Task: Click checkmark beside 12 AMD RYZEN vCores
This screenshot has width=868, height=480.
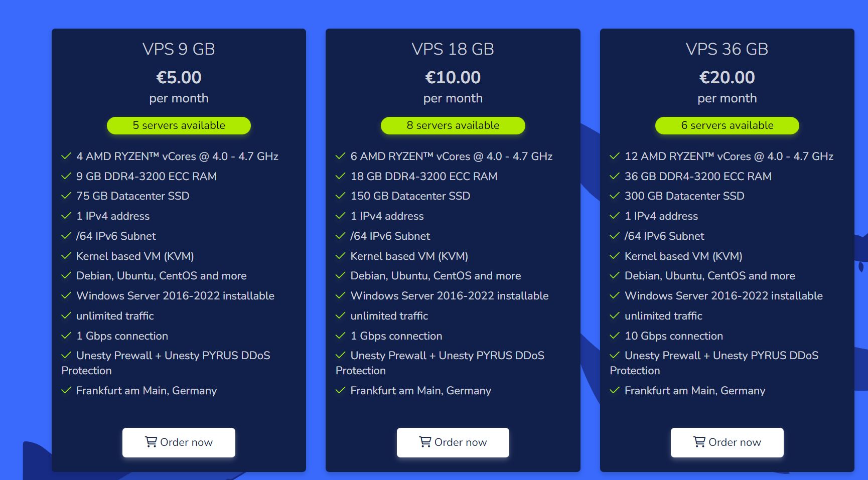Action: pos(615,156)
